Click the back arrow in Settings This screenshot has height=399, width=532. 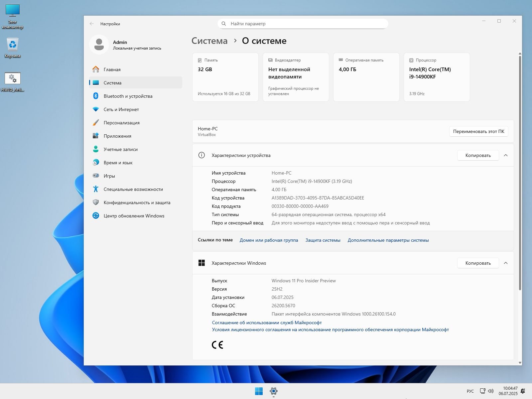[92, 24]
